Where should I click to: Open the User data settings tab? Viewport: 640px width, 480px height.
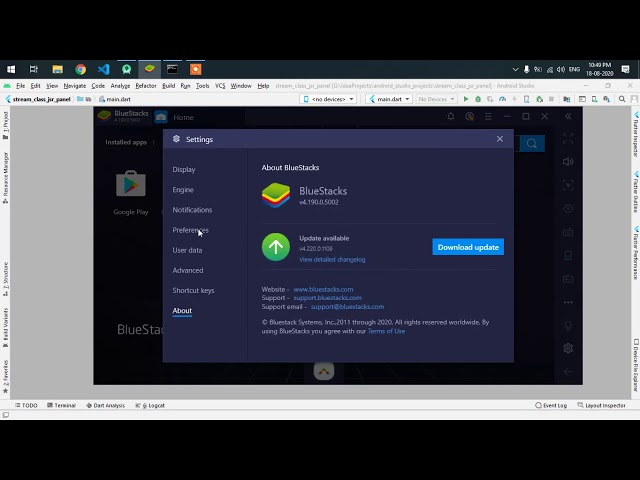coord(187,250)
